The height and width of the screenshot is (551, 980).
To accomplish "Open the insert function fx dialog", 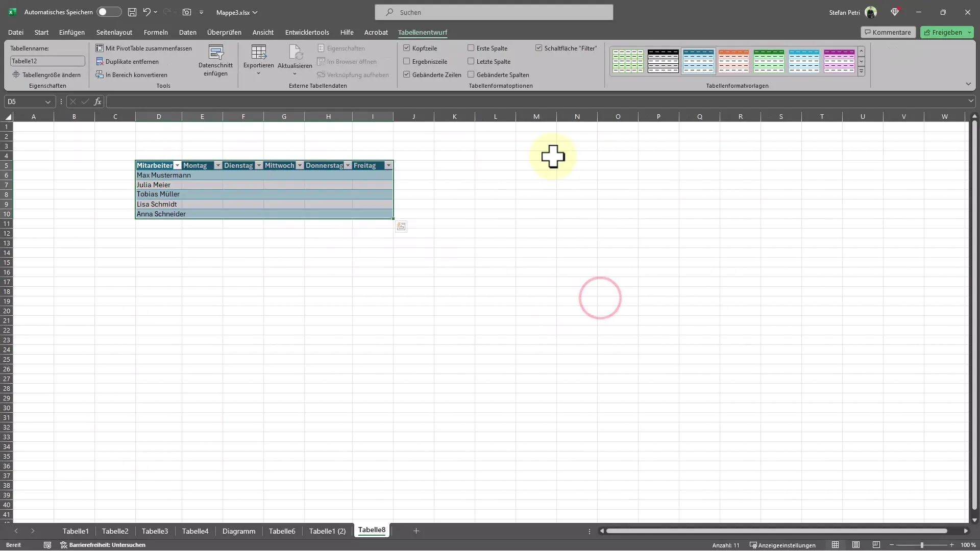I will 97,102.
